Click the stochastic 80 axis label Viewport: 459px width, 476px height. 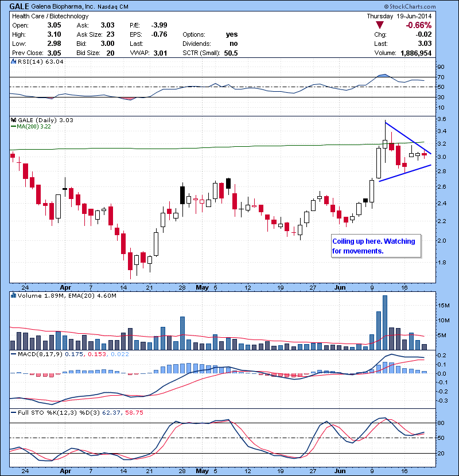pos(441,423)
